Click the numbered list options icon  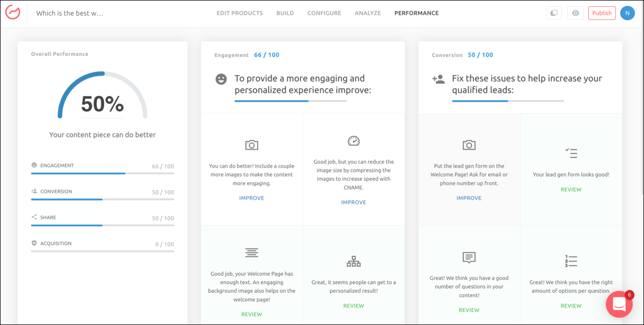(571, 261)
